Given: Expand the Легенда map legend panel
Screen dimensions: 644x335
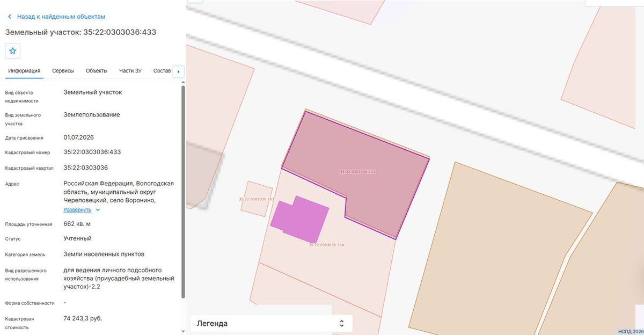Looking at the screenshot, I should tap(272, 323).
